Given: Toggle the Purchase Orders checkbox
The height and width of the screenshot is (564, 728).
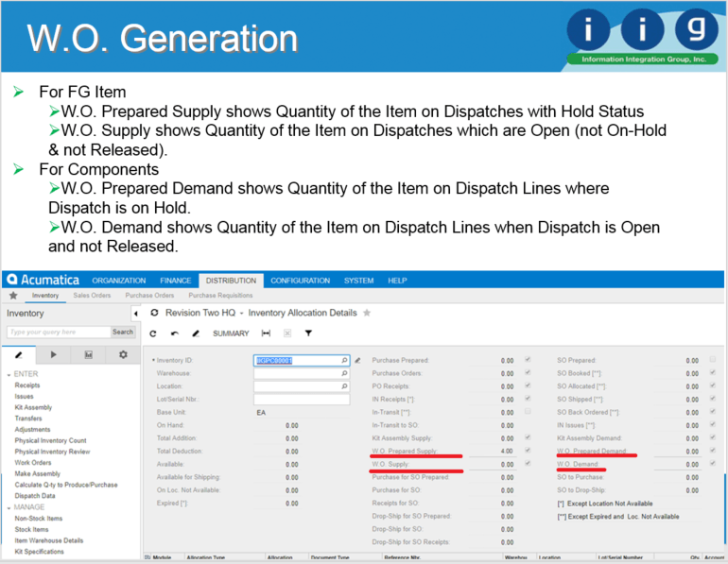Looking at the screenshot, I should [528, 372].
